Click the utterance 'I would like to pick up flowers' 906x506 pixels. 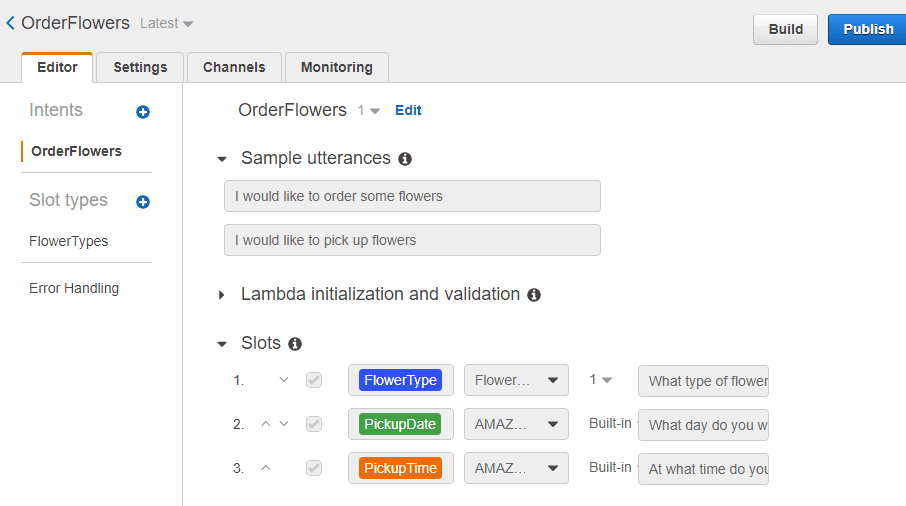413,240
